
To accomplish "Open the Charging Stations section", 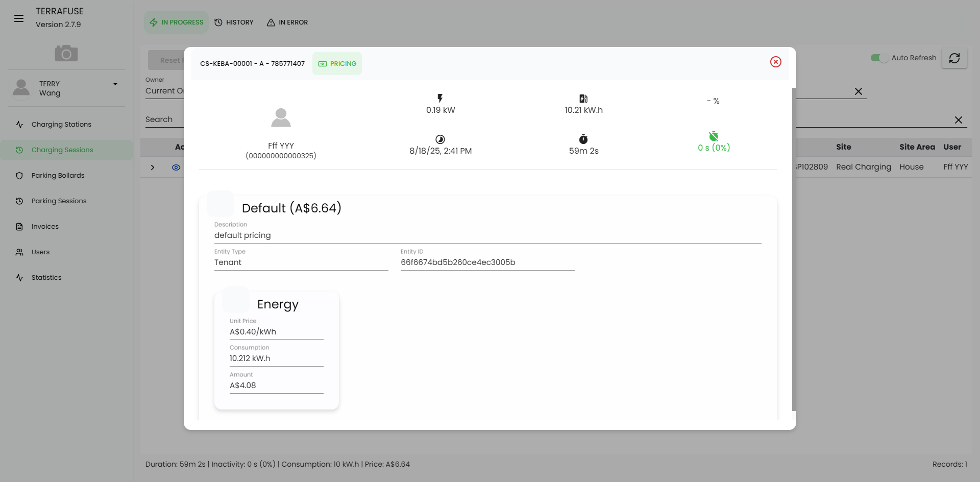I will click(x=61, y=124).
